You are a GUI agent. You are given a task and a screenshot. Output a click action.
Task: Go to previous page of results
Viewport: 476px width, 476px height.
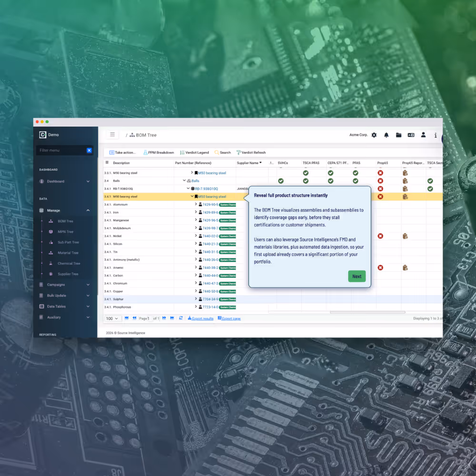135,318
